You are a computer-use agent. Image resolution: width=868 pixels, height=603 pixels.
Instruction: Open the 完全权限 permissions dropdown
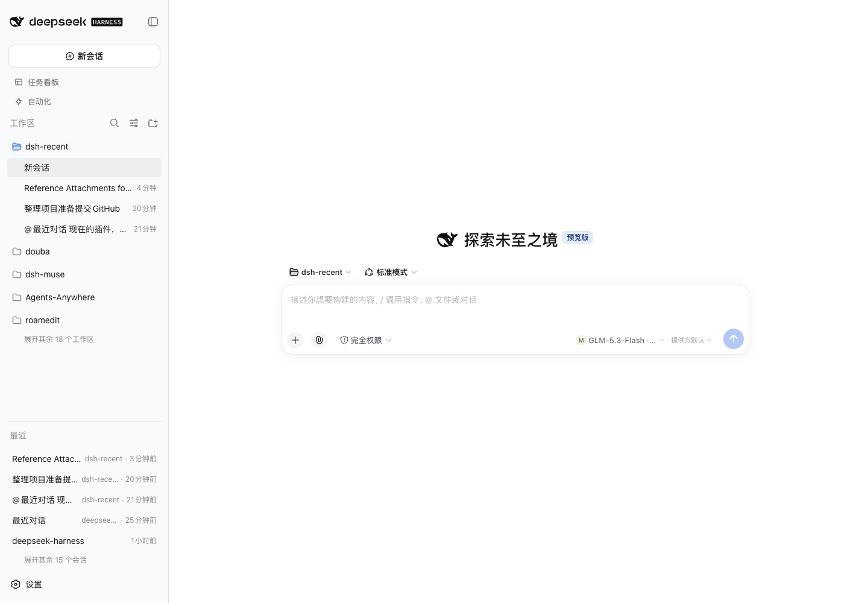click(x=366, y=340)
